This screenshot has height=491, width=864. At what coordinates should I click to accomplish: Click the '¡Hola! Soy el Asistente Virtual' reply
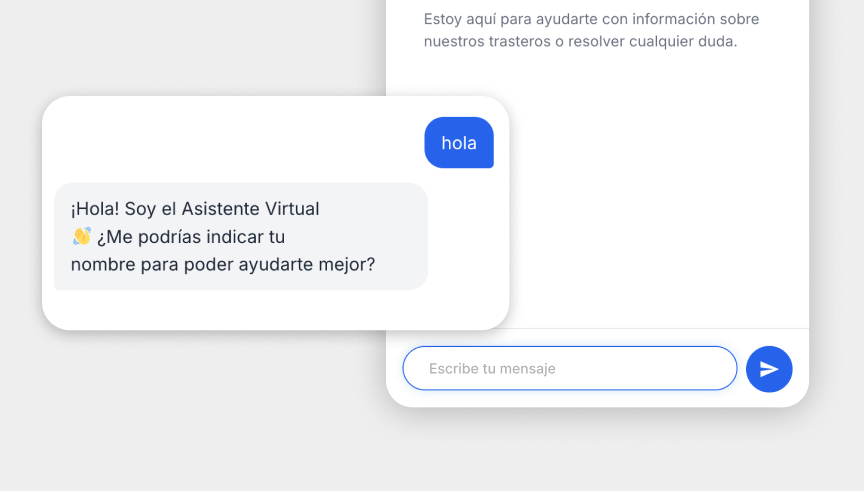(x=241, y=236)
